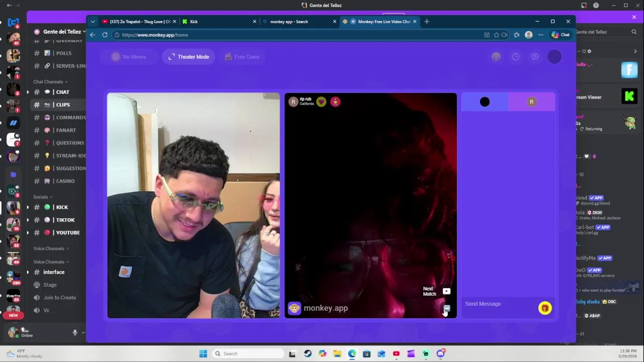
Task: Expand the Gente del Tellez server menu
Action: coord(59,32)
